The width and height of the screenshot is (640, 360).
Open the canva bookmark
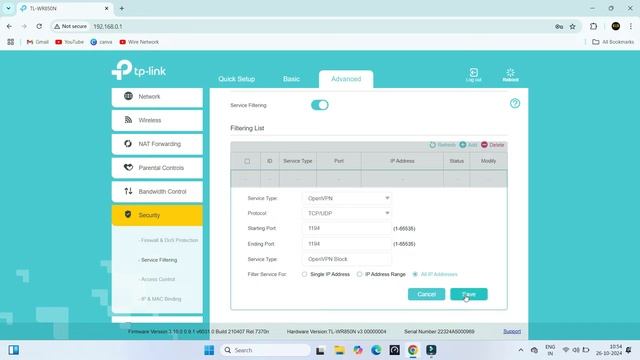pos(101,42)
